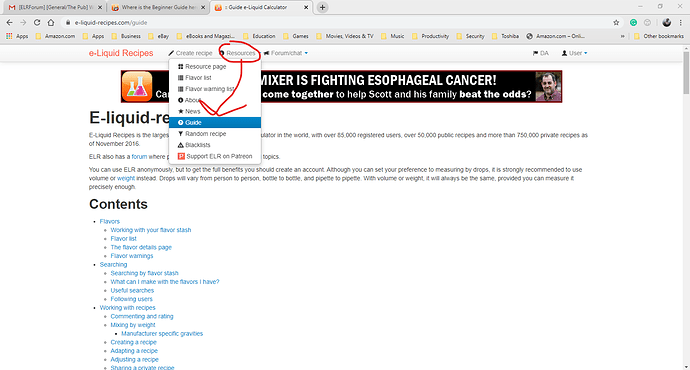Open What can I make link
The width and height of the screenshot is (690, 370).
(x=165, y=282)
